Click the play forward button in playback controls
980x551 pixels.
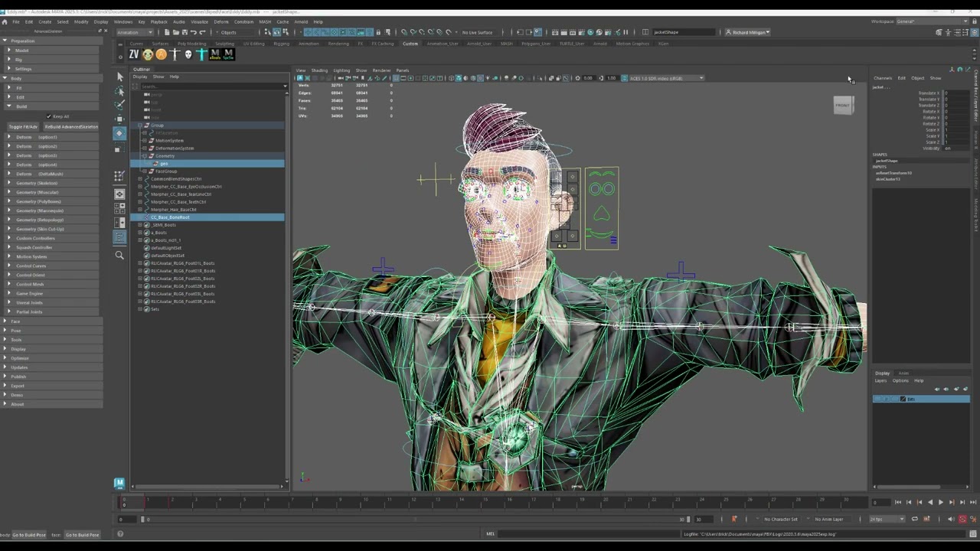[x=940, y=502]
